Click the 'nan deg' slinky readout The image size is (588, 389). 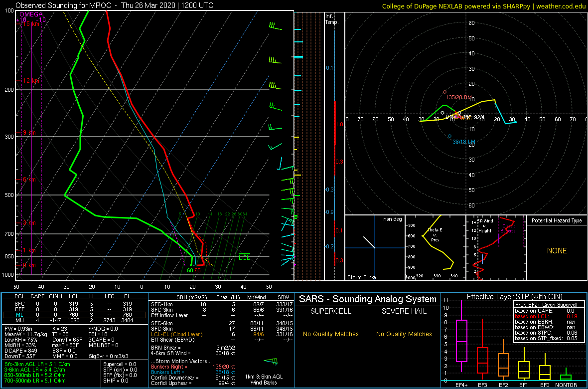click(x=394, y=219)
